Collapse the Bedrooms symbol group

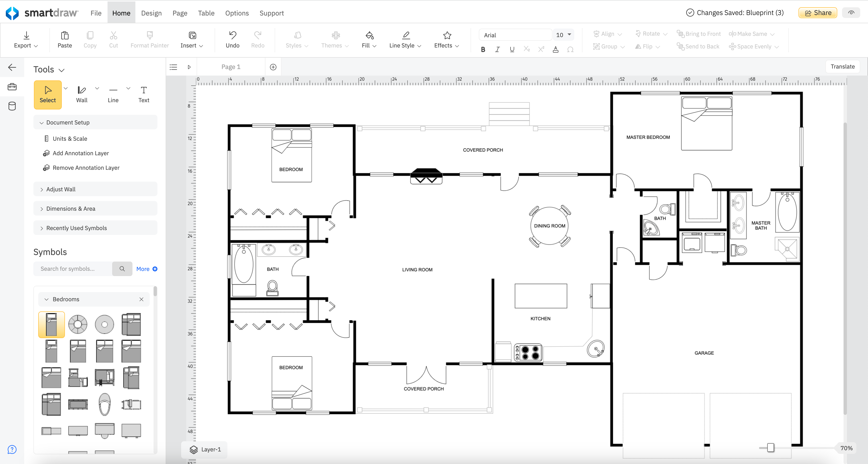(x=46, y=299)
